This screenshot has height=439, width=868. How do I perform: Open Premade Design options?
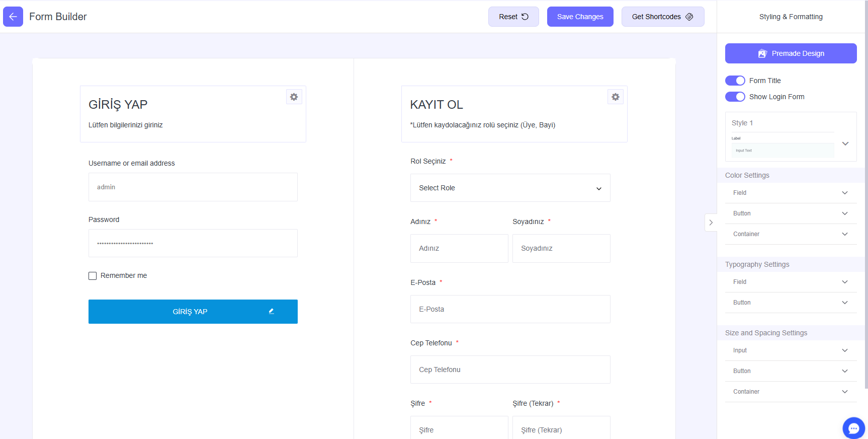(791, 53)
